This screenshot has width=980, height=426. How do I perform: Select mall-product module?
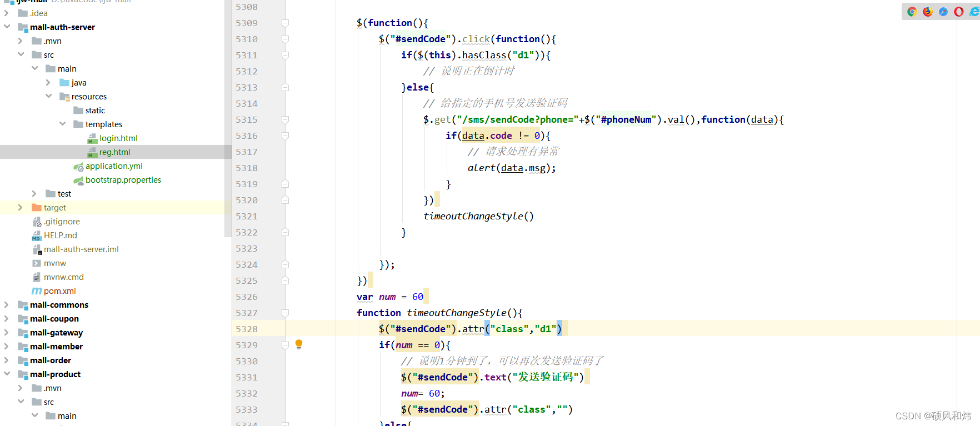(55, 374)
